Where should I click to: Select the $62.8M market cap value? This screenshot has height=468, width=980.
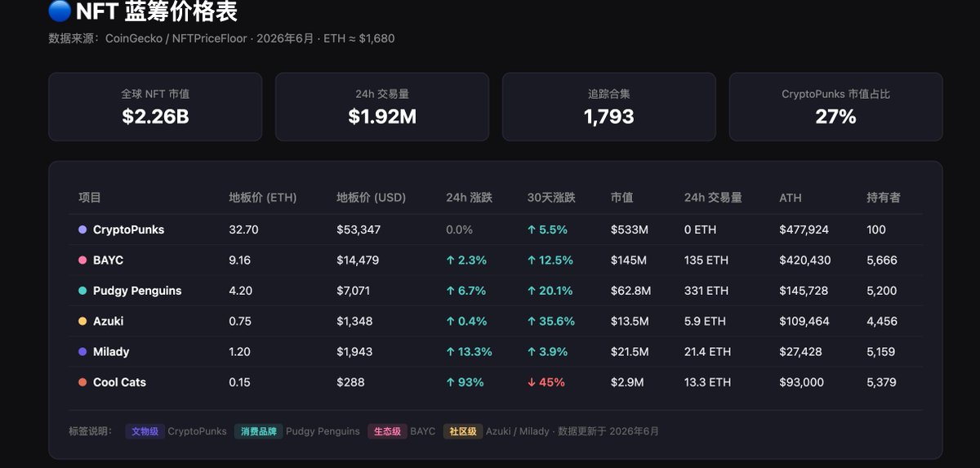(630, 291)
